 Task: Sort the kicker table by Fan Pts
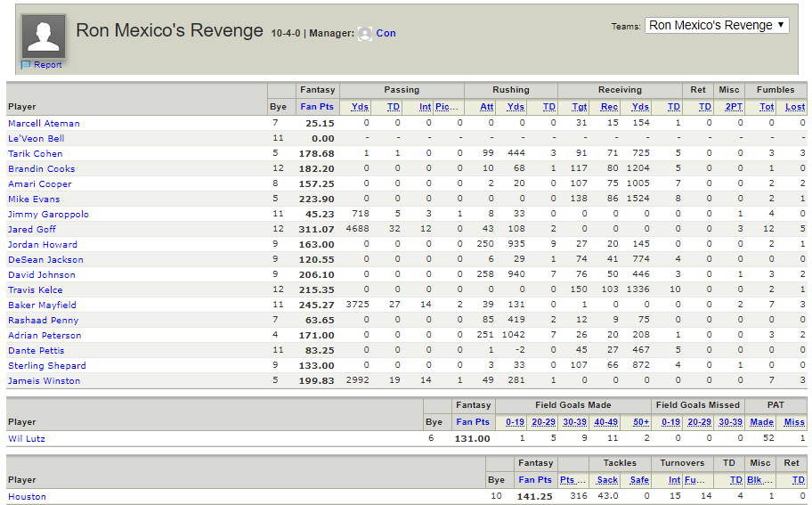click(473, 421)
